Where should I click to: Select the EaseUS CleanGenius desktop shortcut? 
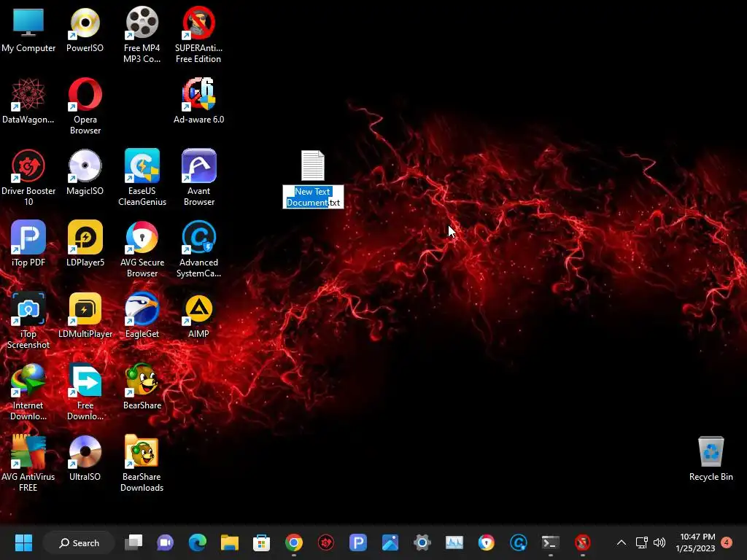click(x=142, y=178)
